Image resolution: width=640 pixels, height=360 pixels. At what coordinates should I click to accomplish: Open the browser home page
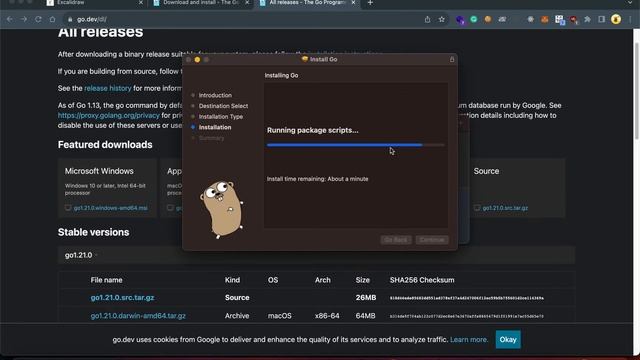pos(52,19)
